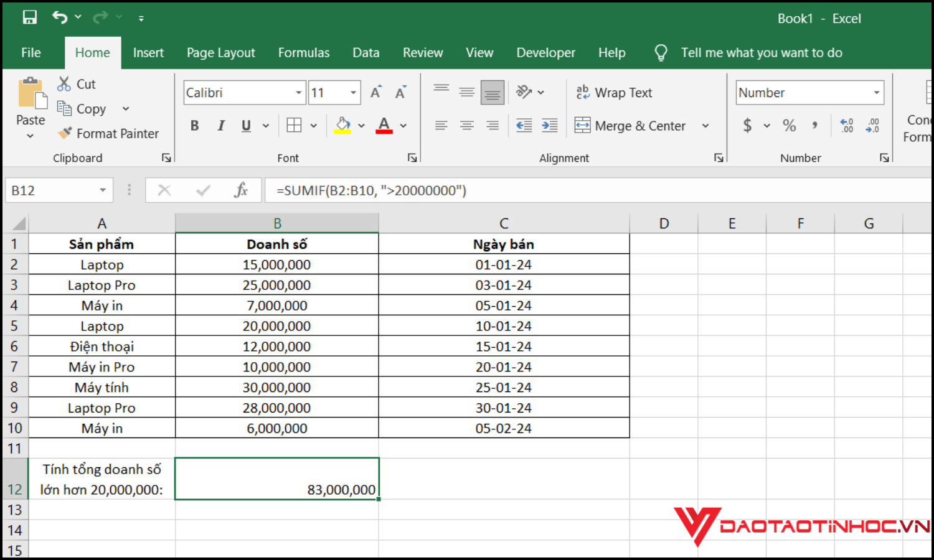Apply the Percent Style format
The image size is (934, 560).
(x=789, y=126)
